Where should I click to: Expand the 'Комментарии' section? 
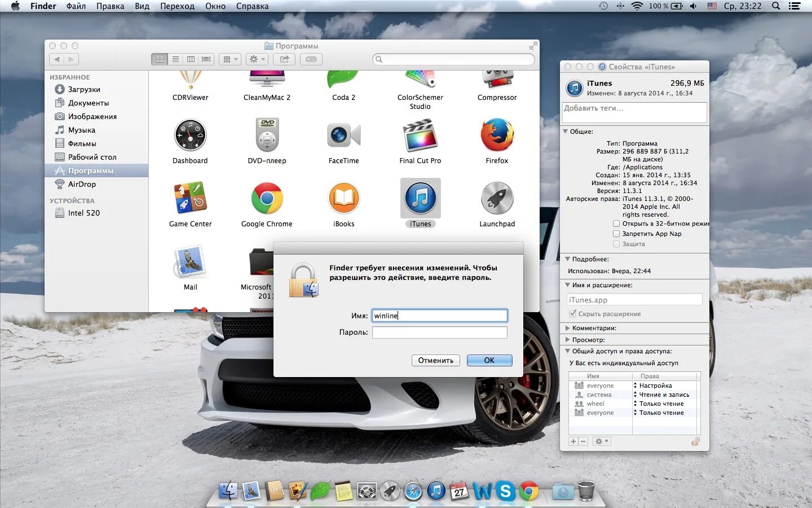568,328
